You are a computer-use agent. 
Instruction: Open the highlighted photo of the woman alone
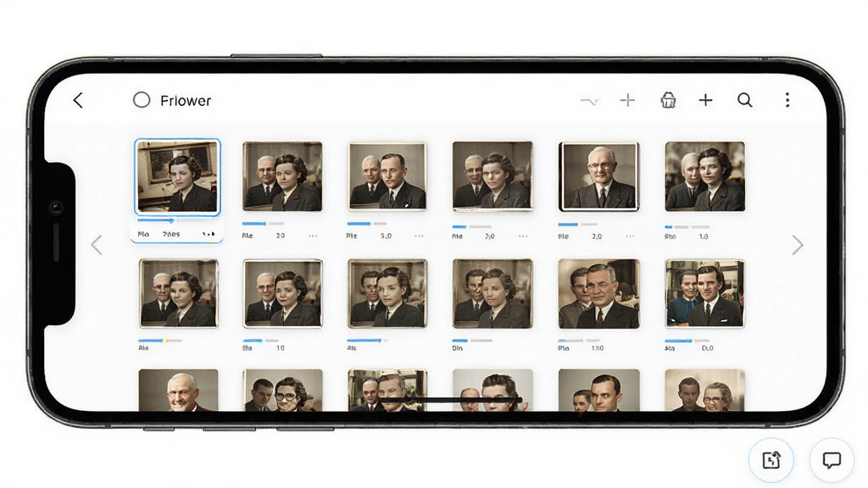(177, 176)
